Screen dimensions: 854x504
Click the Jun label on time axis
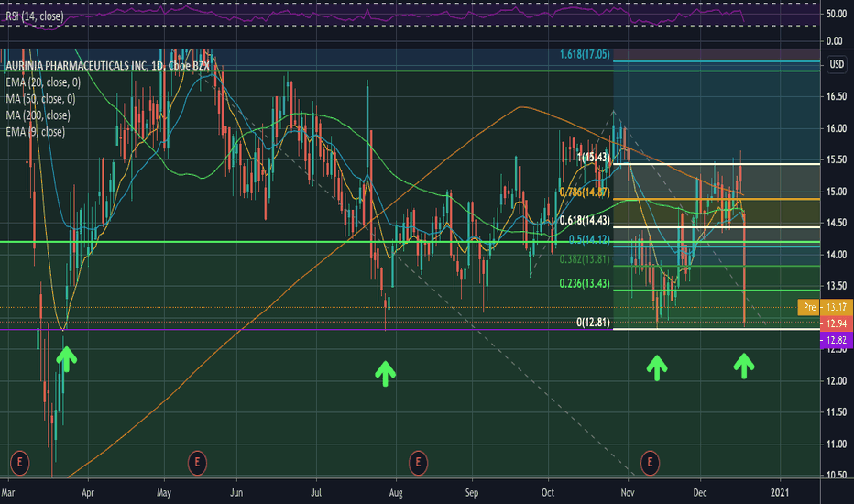(236, 493)
